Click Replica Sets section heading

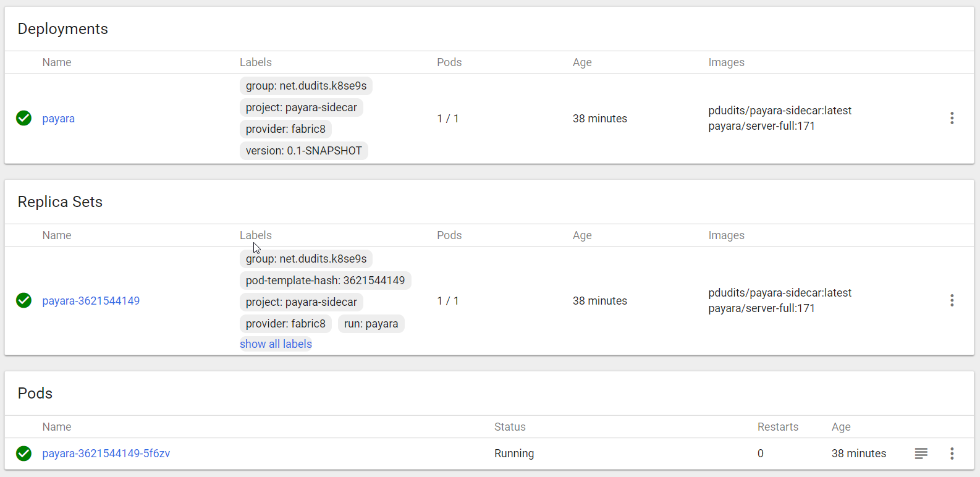[60, 202]
